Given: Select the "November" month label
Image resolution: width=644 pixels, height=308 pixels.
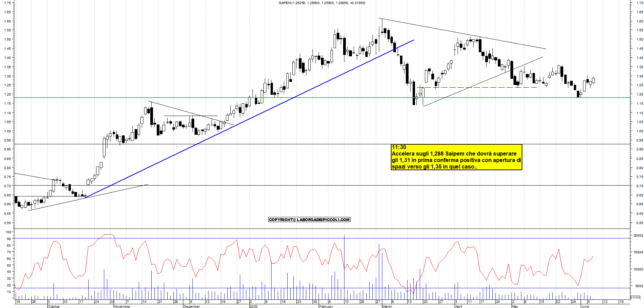Looking at the screenshot, I should coord(122,306).
